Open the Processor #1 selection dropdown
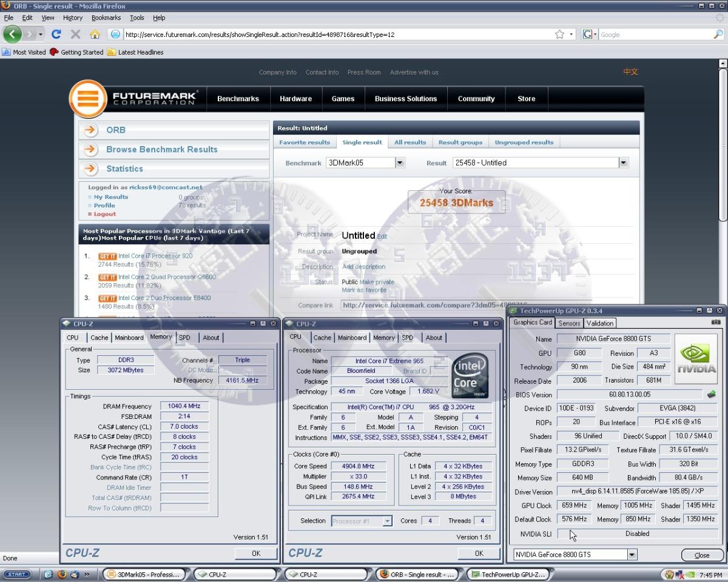 tap(387, 521)
